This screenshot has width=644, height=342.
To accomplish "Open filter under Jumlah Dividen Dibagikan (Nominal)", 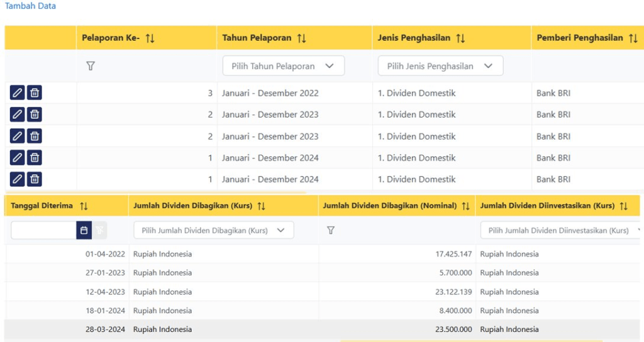I will coord(331,231).
